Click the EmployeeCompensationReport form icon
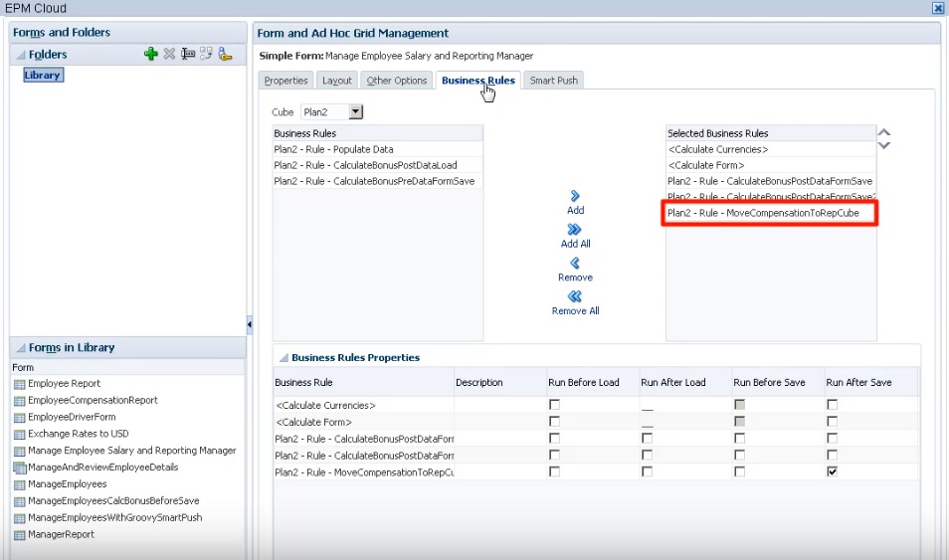 coord(19,401)
